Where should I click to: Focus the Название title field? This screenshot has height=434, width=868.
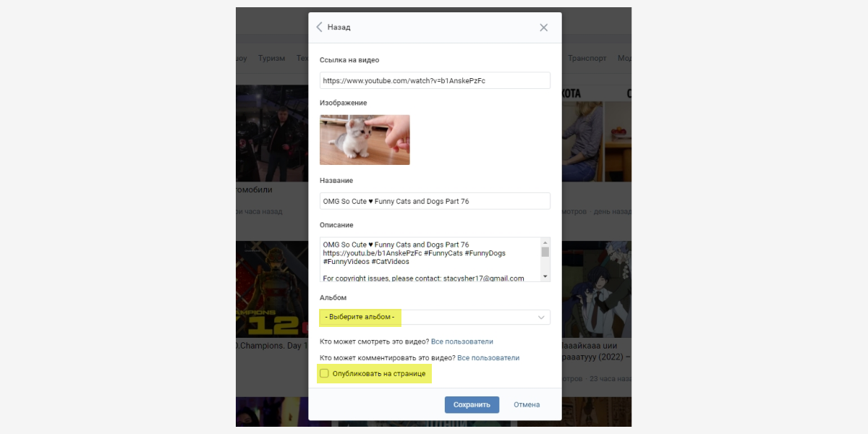pyautogui.click(x=434, y=201)
